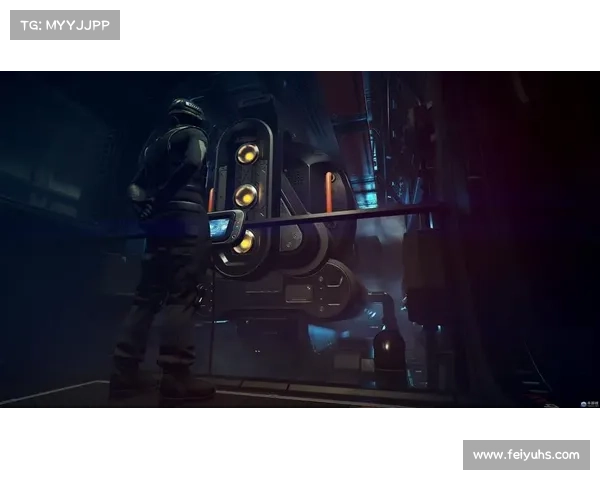Click the TG: MYYJJPP label

click(65, 25)
